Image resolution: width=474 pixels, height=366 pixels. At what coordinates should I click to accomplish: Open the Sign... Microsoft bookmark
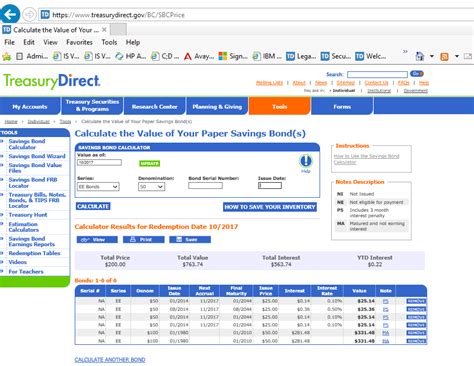click(233, 56)
